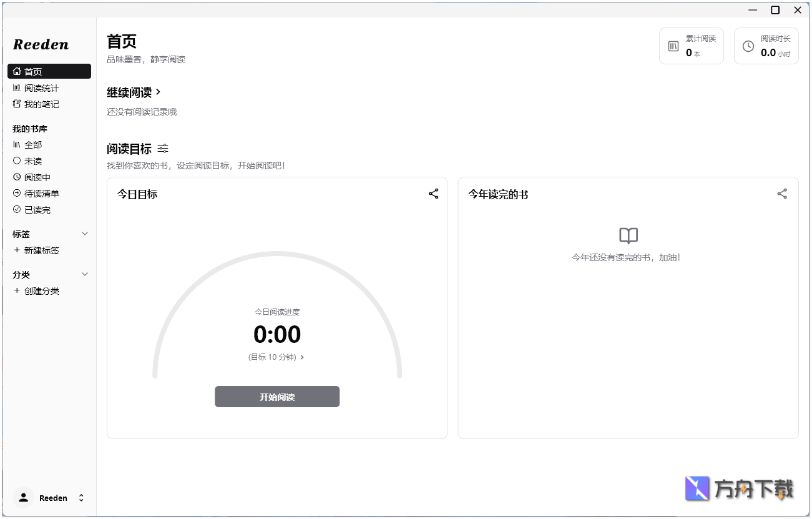Select the 首页 home icon in sidebar
This screenshot has height=519, width=812.
(17, 71)
